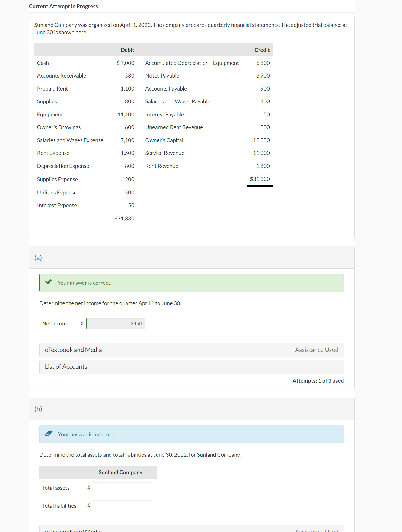402x532 pixels.
Task: Click the 'Rent Revenue' account label
Action: (162, 166)
